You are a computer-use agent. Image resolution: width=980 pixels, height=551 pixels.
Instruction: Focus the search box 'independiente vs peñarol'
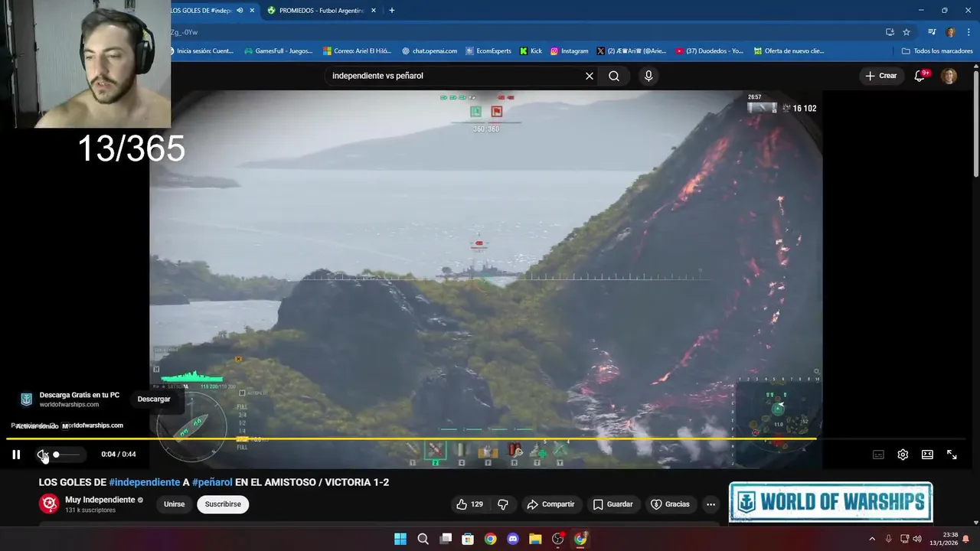[x=456, y=76]
